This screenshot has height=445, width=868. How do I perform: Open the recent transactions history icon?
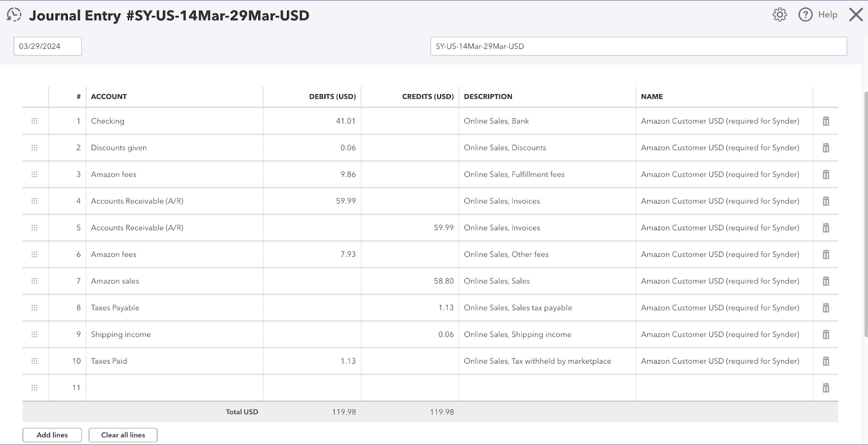tap(14, 15)
